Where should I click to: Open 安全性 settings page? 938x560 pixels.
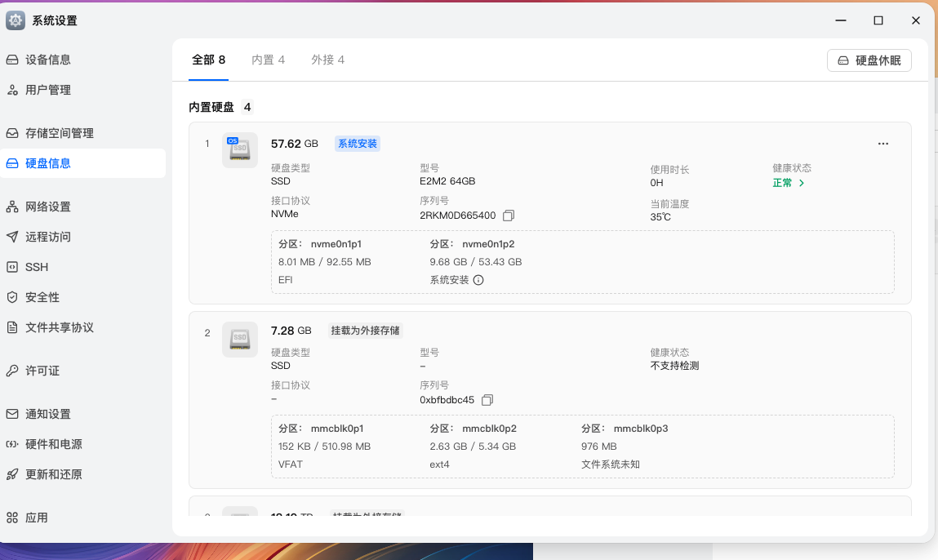click(42, 297)
